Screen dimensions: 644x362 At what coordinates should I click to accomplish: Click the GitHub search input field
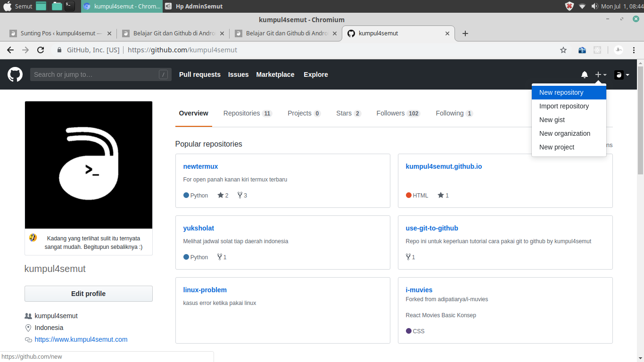[94, 74]
